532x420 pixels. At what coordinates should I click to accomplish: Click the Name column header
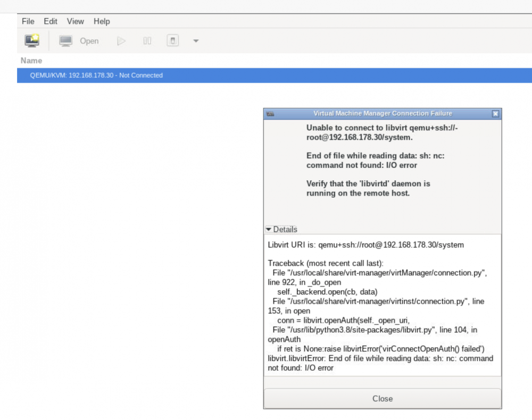point(31,61)
